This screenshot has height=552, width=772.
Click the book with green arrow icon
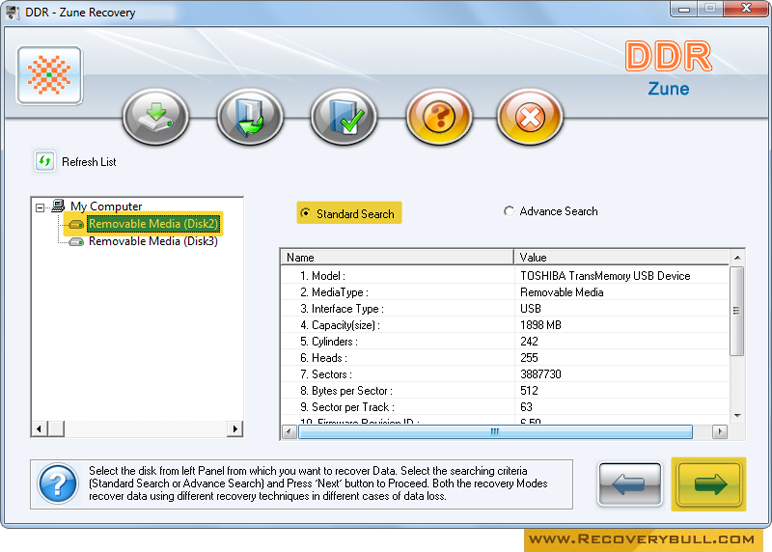coord(250,117)
